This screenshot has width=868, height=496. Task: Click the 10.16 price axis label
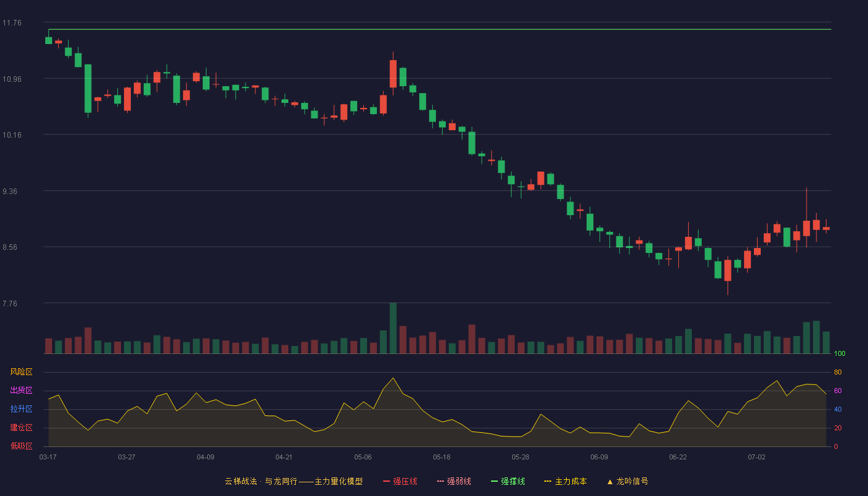click(x=12, y=135)
